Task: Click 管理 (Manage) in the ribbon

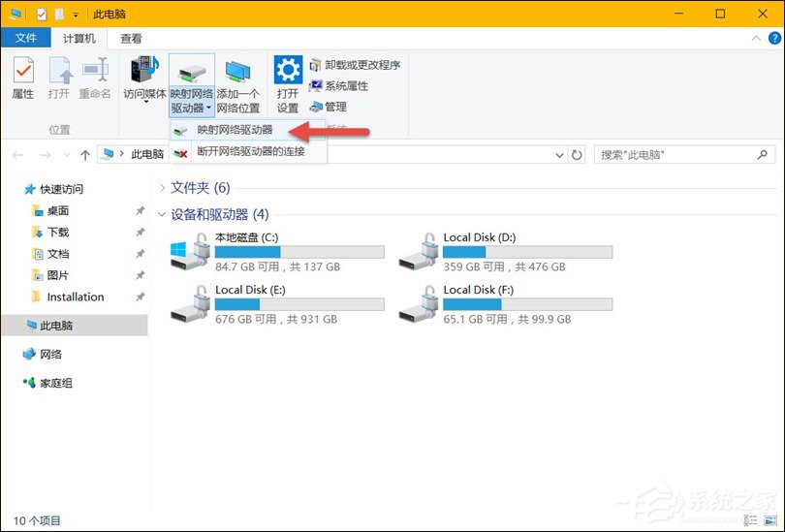Action: pos(329,107)
